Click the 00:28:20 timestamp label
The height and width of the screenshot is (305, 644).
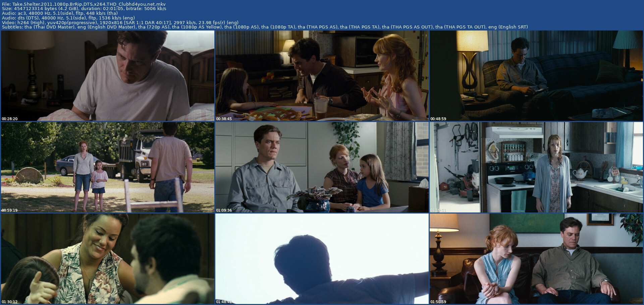point(10,119)
